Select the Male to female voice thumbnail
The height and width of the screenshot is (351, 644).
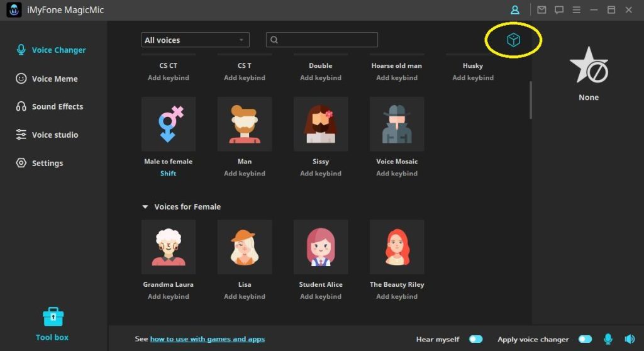(169, 124)
